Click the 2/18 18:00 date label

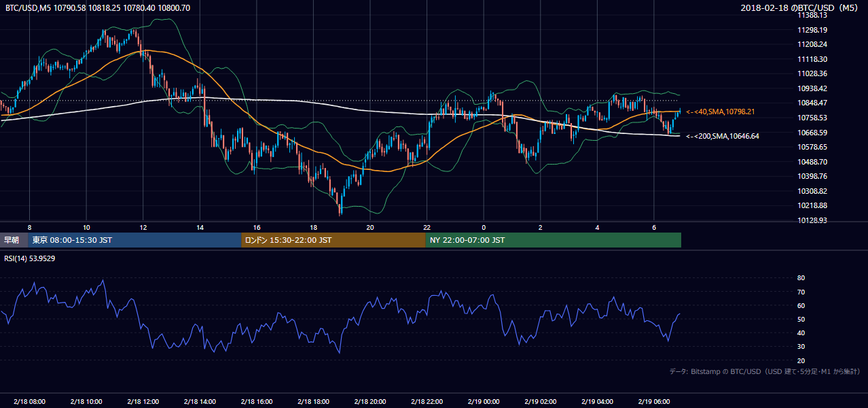(x=313, y=402)
